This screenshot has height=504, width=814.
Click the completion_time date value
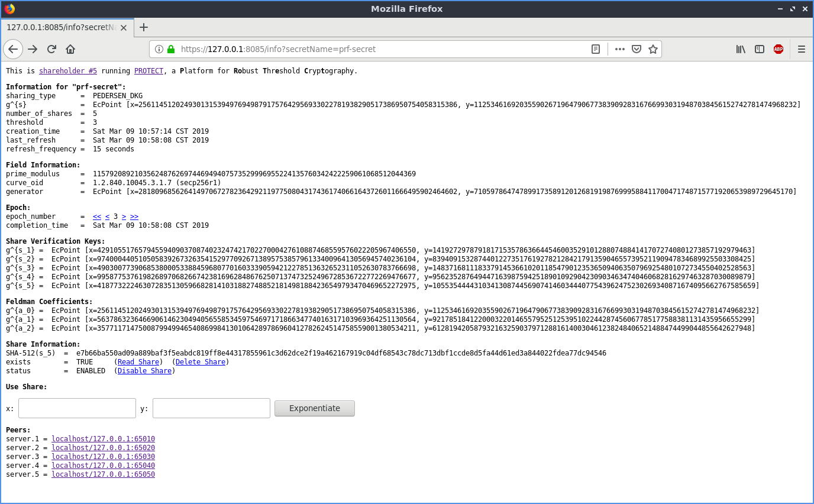pos(151,225)
